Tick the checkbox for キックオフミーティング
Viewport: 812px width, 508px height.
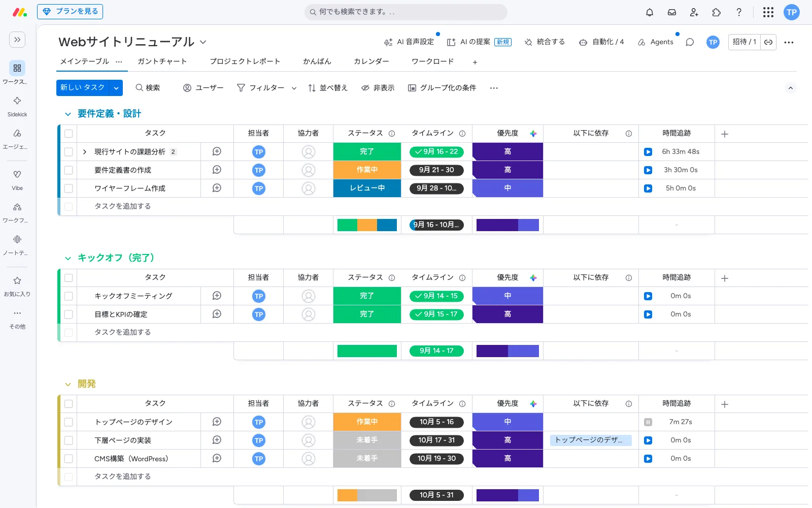pos(69,296)
